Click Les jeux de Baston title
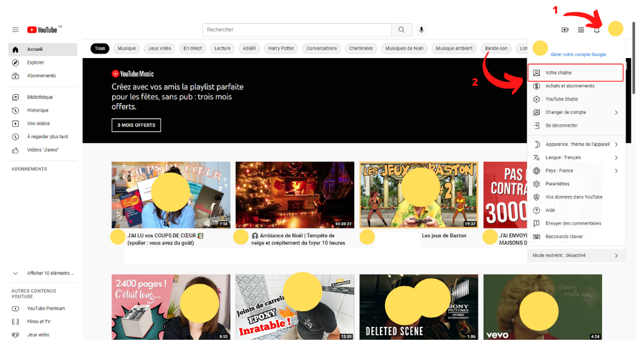The image size is (644, 361). (444, 235)
